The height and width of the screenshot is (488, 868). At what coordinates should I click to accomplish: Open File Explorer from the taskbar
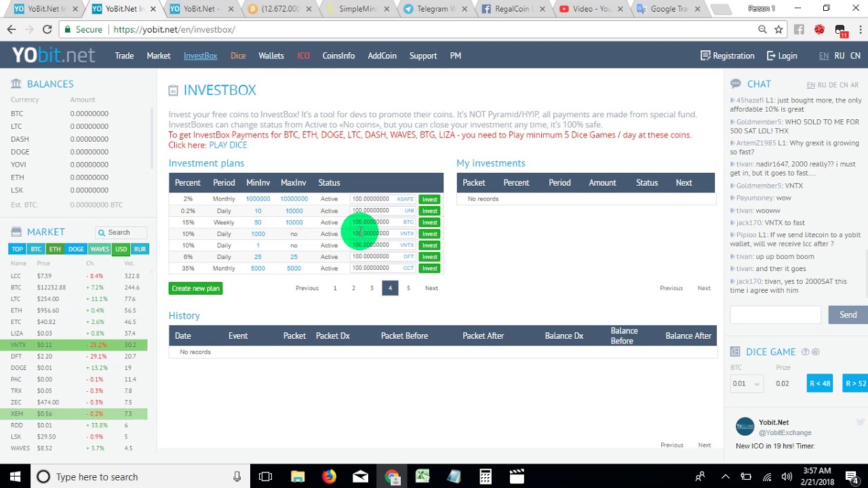pos(298,476)
